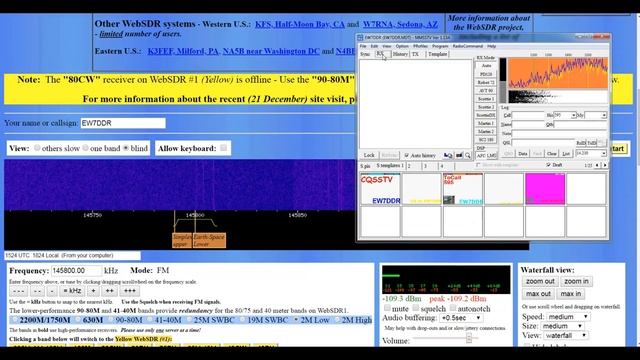Select Martin 2 RX mode
Viewport: 640px width, 360px height.
point(486,131)
